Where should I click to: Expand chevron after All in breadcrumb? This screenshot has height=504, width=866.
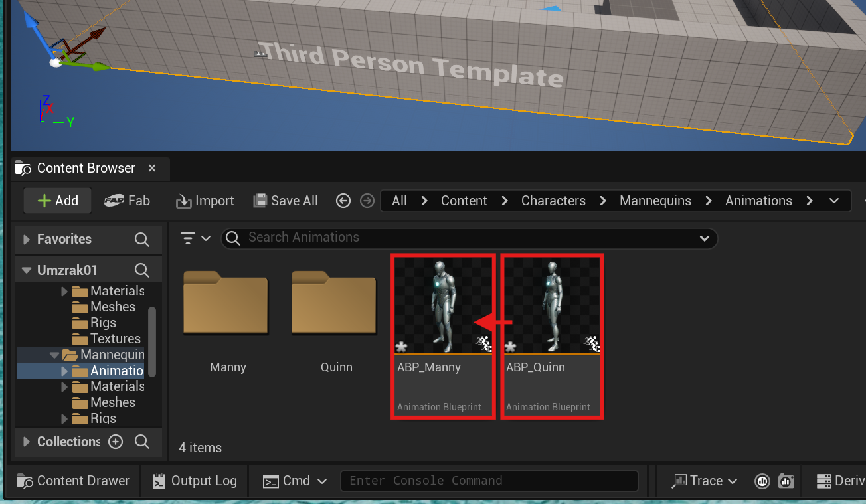(x=425, y=201)
